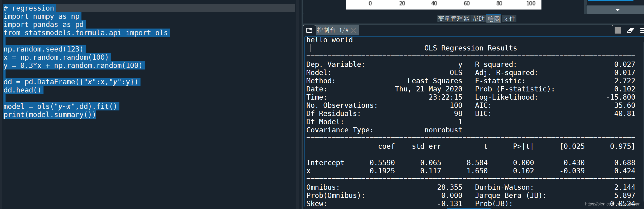644x209 pixels.
Task: Click the Df Residuals value 98
Action: pos(458,114)
